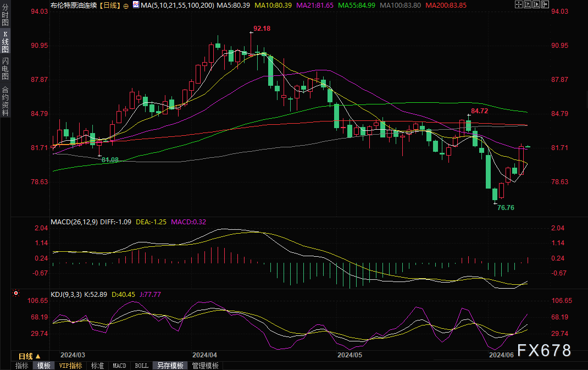Apply the 标准 template
Screen dimensions: 588x370
97,366
